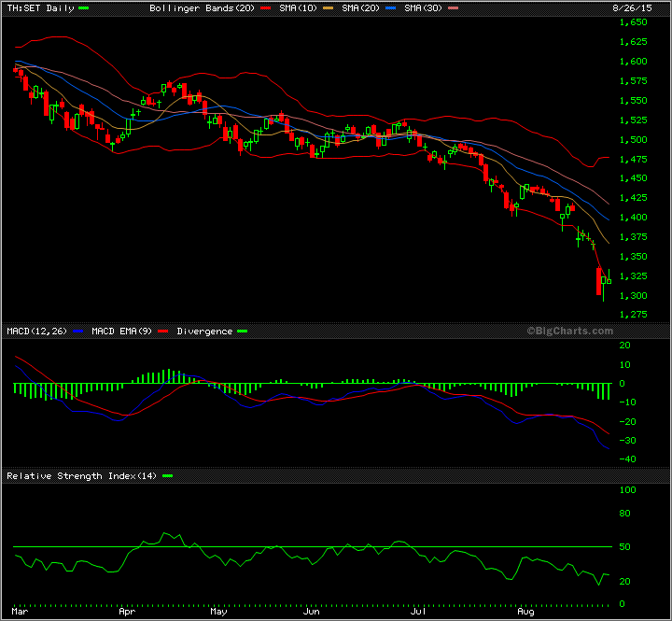Click the 1,650 price axis label
The height and width of the screenshot is (621, 672).
click(634, 22)
